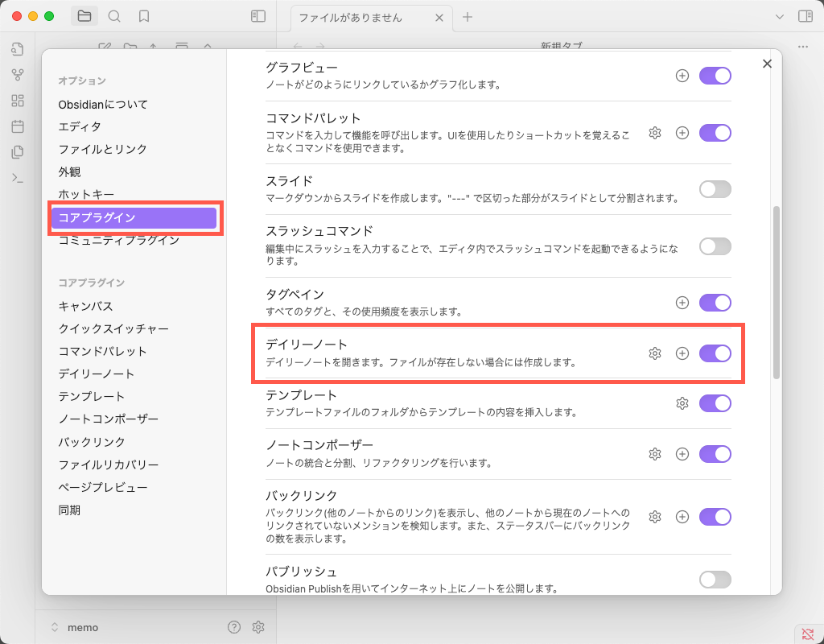Viewport: 824px width, 644px height.
Task: Open the vault switcher next to memo
Action: coord(54,627)
